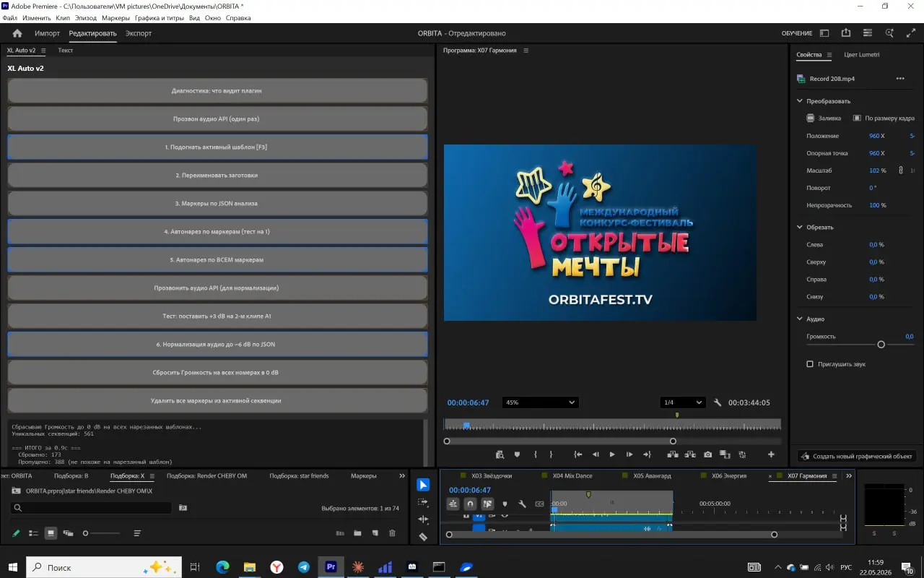
Task: Switch project panel to icon view
Action: tap(51, 533)
